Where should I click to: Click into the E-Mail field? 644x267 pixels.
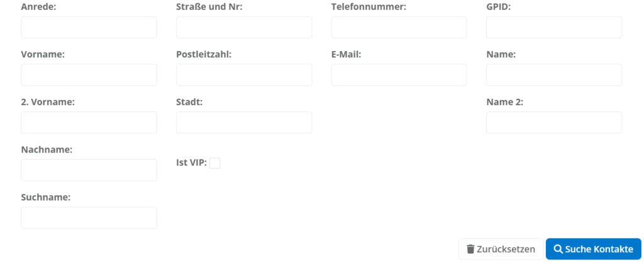coord(399,75)
